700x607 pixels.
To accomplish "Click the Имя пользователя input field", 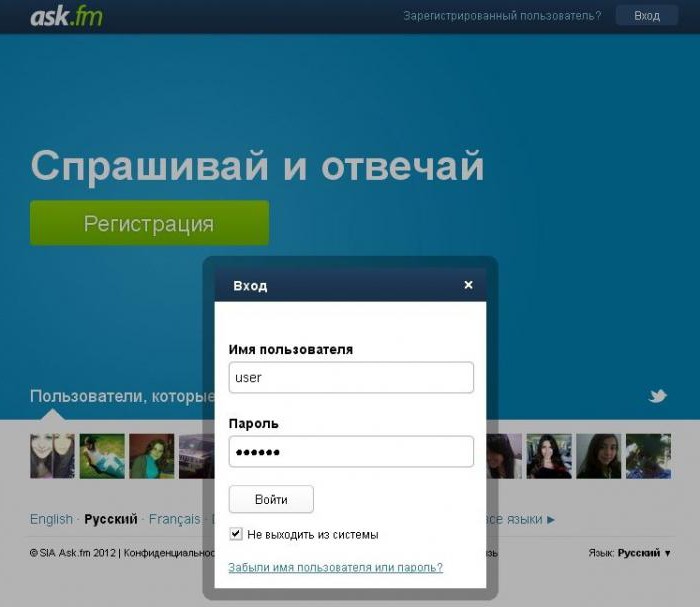I will [351, 378].
